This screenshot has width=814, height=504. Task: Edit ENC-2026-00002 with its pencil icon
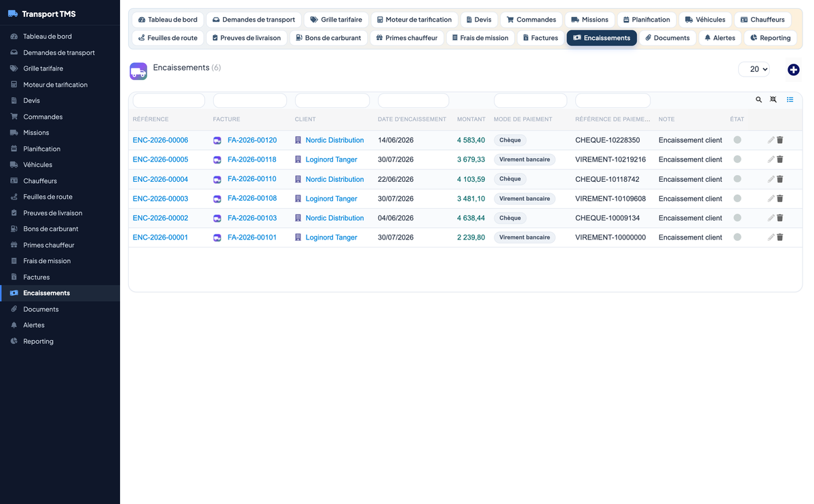tap(771, 218)
